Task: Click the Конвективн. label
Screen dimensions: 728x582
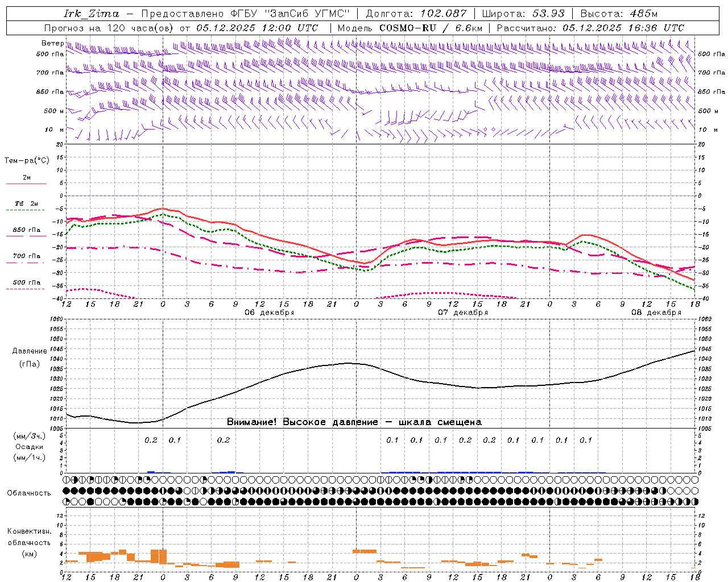Action: (29, 531)
